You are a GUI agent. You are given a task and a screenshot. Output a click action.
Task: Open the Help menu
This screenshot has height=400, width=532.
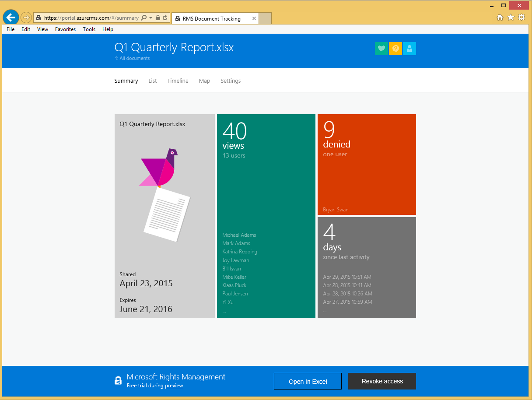(108, 29)
